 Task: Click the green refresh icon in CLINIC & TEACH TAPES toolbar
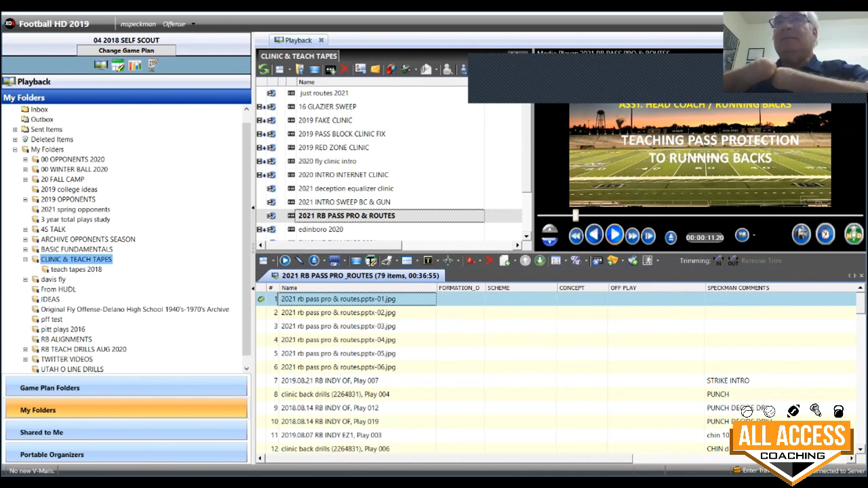click(x=264, y=69)
